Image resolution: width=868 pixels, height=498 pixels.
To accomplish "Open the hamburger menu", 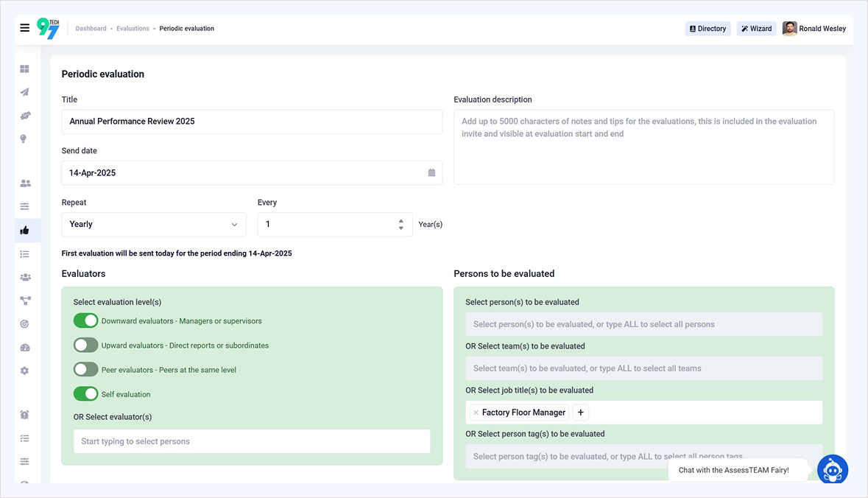I will (x=24, y=28).
